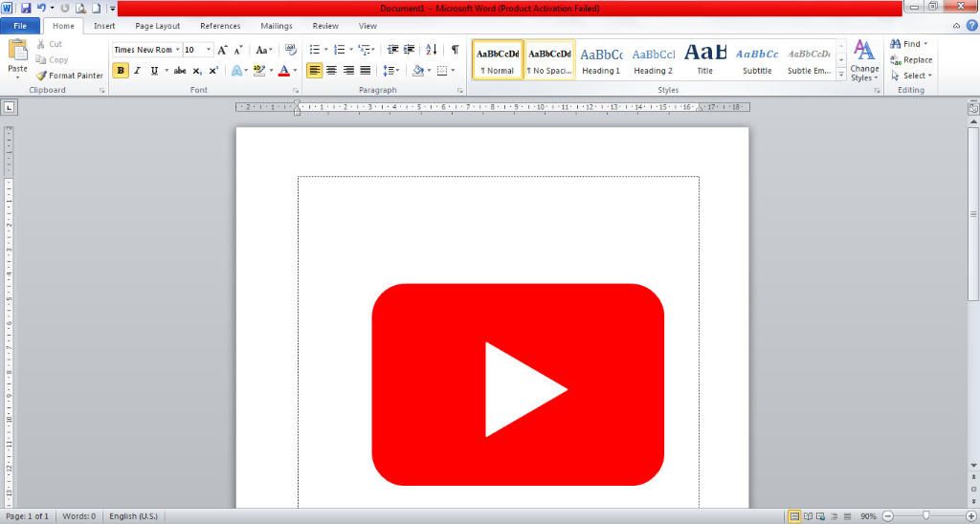Click the Text Effects glowing A icon

[x=237, y=71]
